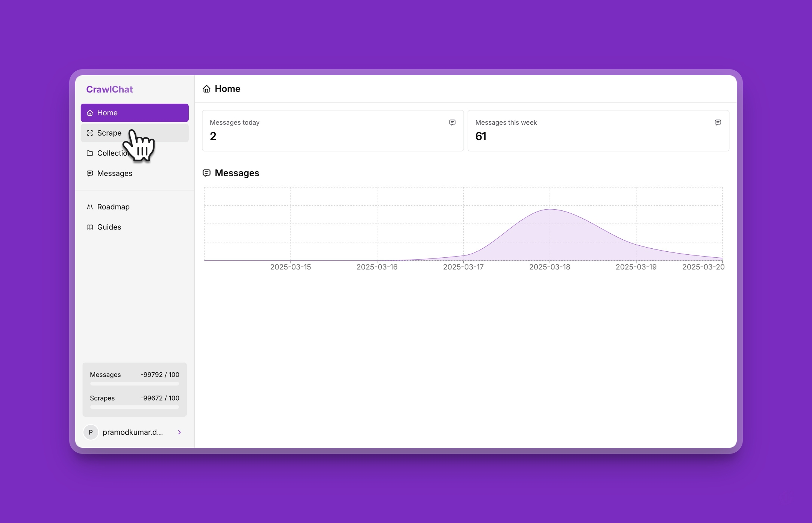This screenshot has height=523, width=812.
Task: Click the P user avatar
Action: click(91, 432)
